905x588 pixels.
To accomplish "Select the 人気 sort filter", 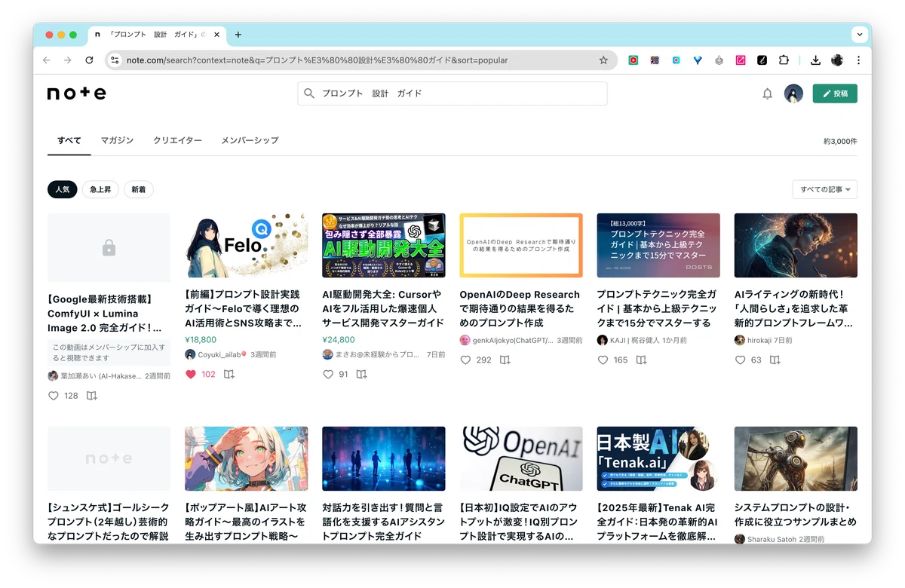I will [63, 189].
